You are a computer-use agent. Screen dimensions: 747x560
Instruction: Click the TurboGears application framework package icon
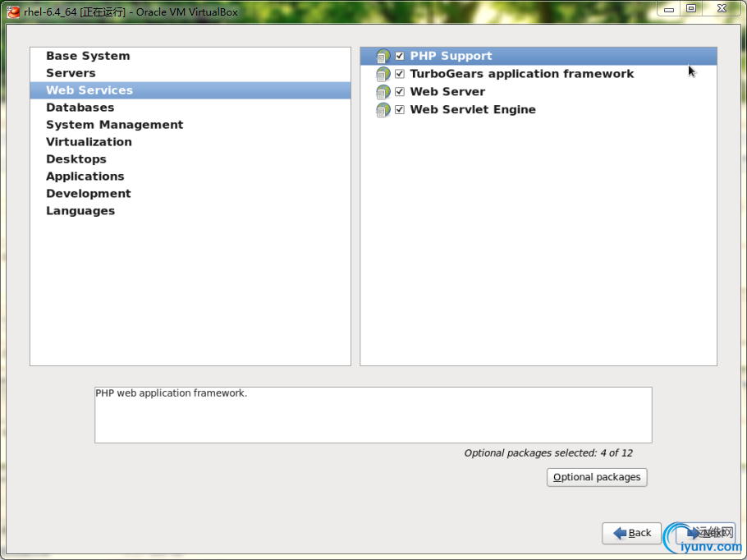pyautogui.click(x=383, y=75)
